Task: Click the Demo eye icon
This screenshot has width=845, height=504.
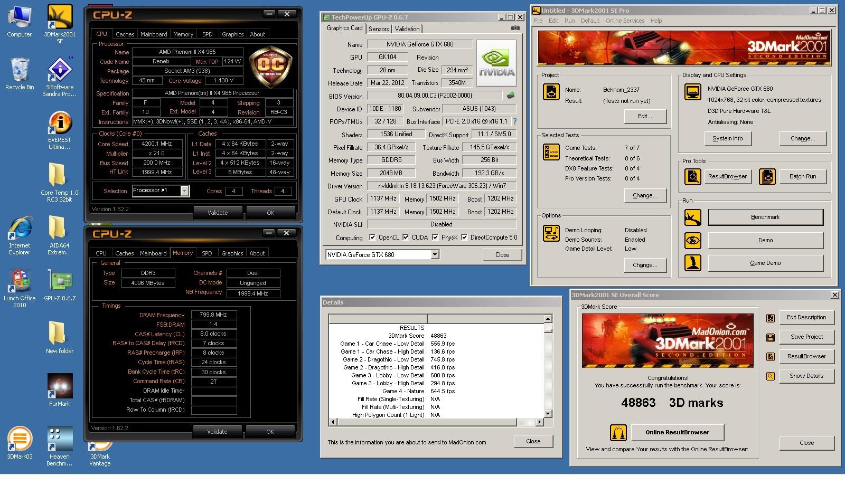Action: tap(693, 241)
